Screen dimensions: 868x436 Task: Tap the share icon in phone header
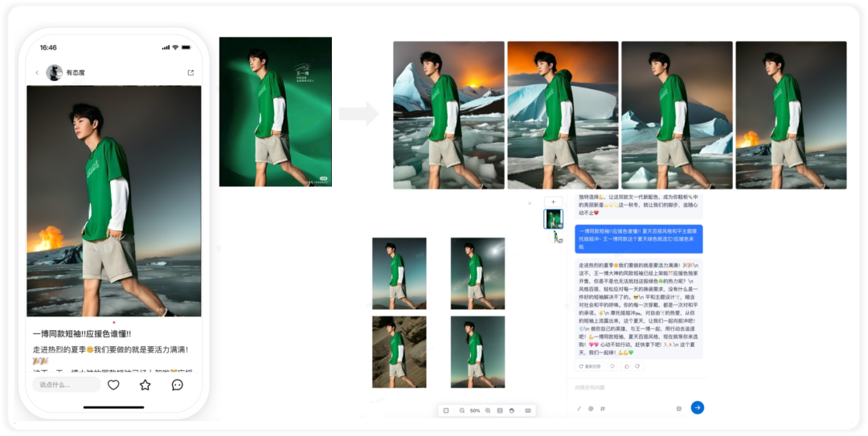pyautogui.click(x=191, y=72)
